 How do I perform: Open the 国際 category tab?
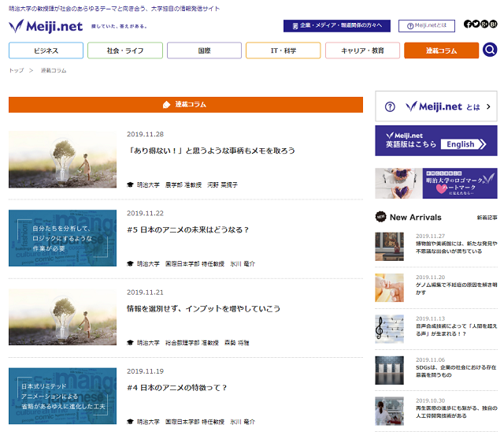(x=204, y=50)
